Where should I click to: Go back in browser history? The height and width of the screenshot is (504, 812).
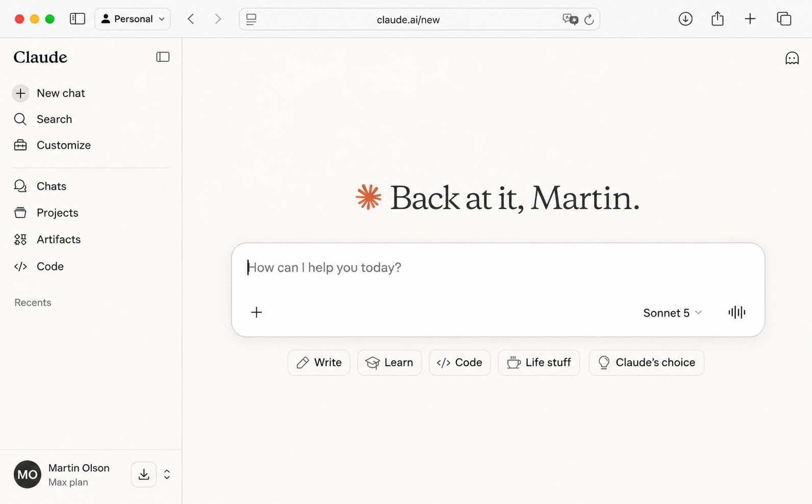pos(191,19)
